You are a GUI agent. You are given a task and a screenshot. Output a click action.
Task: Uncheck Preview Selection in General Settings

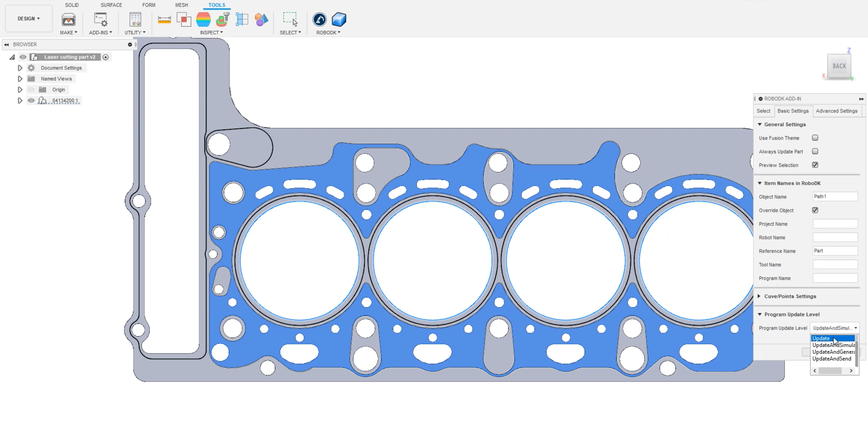tap(815, 165)
